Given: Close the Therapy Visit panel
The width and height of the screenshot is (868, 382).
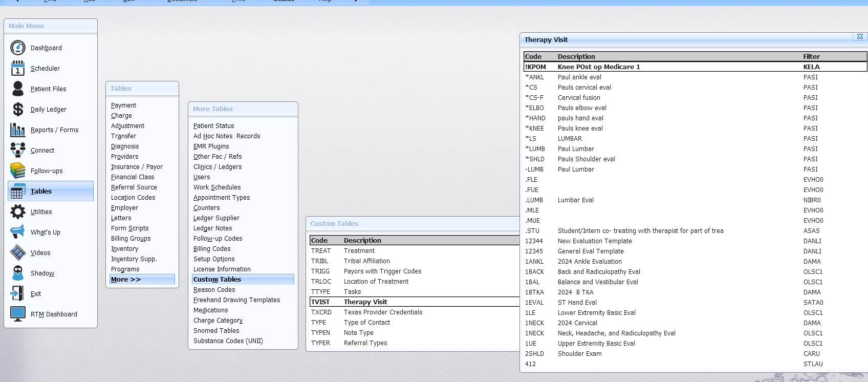Looking at the screenshot, I should [x=860, y=36].
